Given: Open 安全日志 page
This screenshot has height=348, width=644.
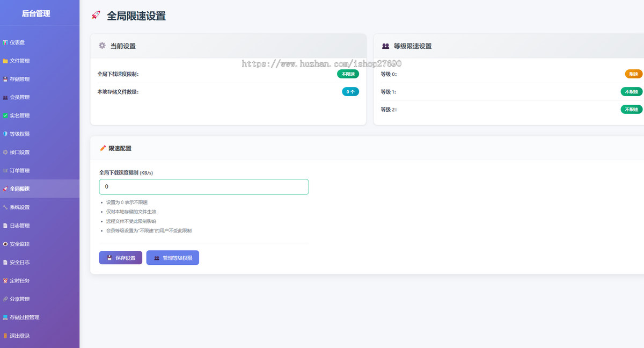Looking at the screenshot, I should point(40,262).
